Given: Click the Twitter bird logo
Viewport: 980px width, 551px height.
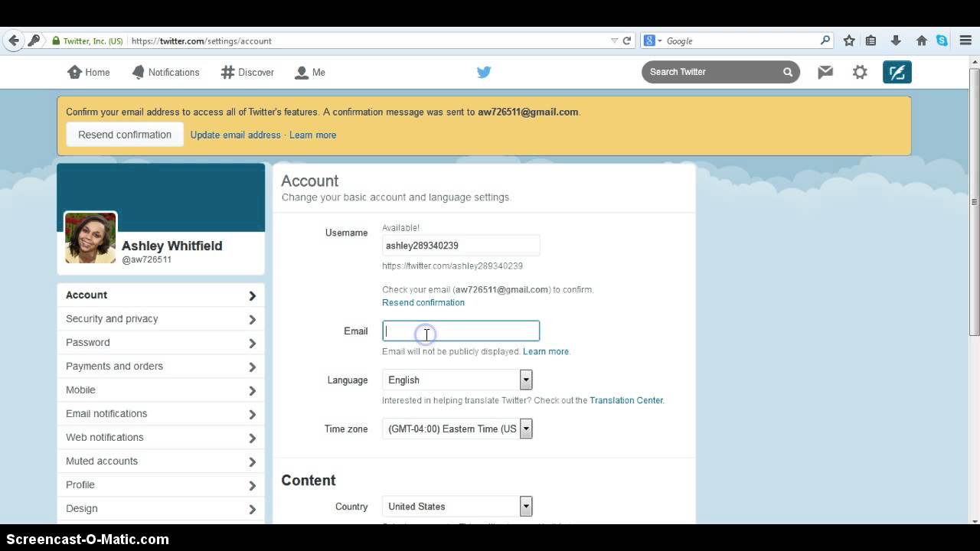Looking at the screenshot, I should pos(484,72).
